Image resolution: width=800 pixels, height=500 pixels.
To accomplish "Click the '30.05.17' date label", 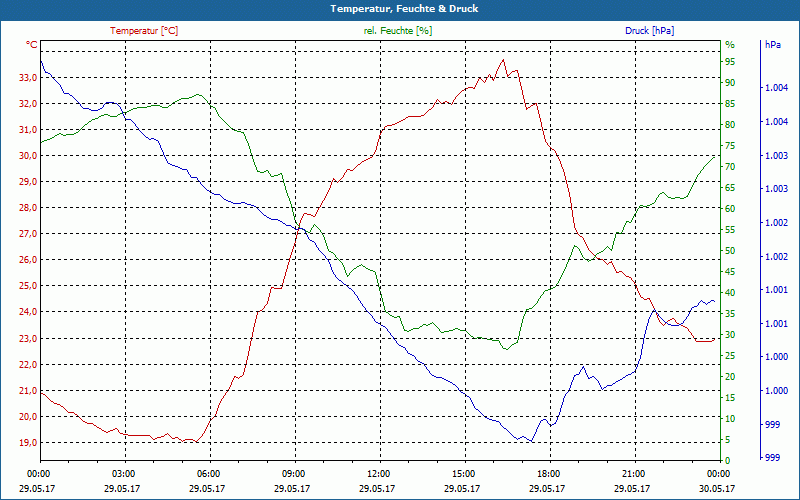I will tap(717, 489).
